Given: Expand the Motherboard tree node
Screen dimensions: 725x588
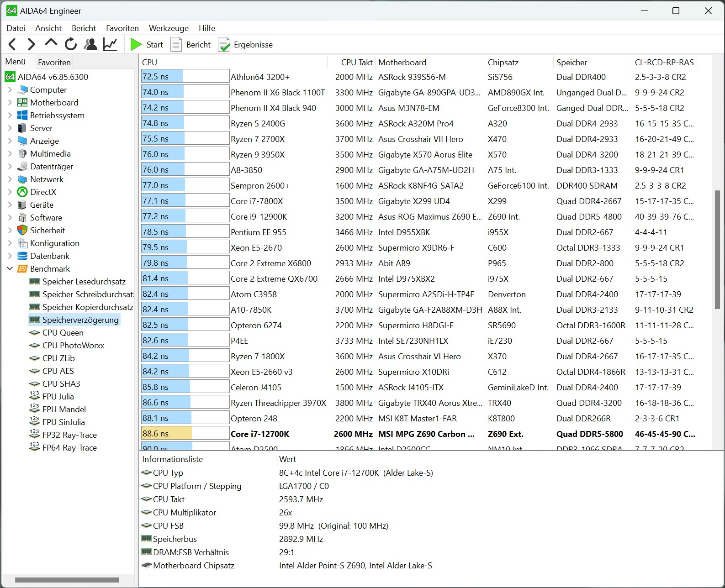Looking at the screenshot, I should point(10,103).
